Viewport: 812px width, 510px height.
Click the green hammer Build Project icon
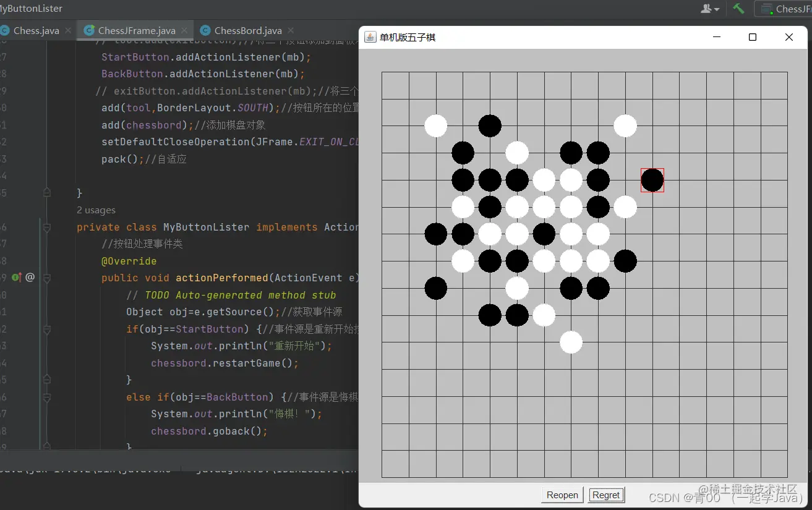738,9
